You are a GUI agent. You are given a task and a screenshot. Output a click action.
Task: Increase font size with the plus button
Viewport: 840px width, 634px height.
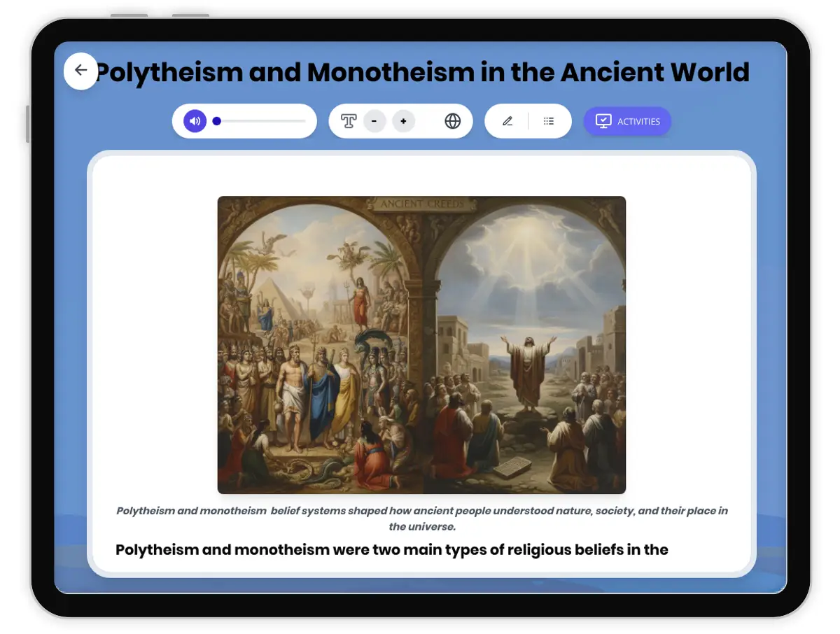403,120
